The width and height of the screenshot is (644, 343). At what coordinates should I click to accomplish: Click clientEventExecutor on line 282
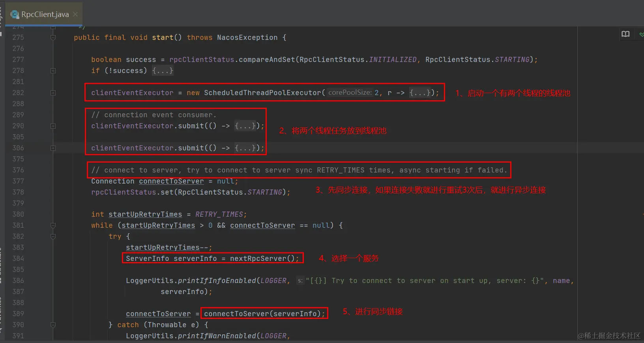pyautogui.click(x=132, y=93)
